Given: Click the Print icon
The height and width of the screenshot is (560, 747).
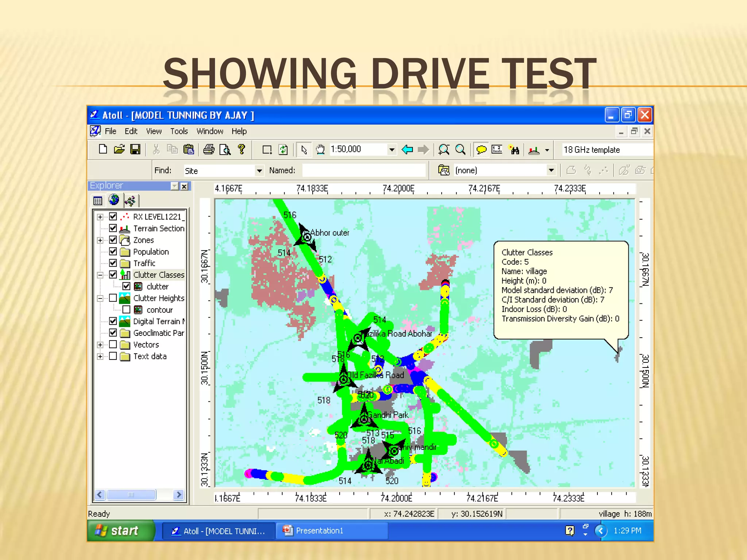Looking at the screenshot, I should [209, 149].
